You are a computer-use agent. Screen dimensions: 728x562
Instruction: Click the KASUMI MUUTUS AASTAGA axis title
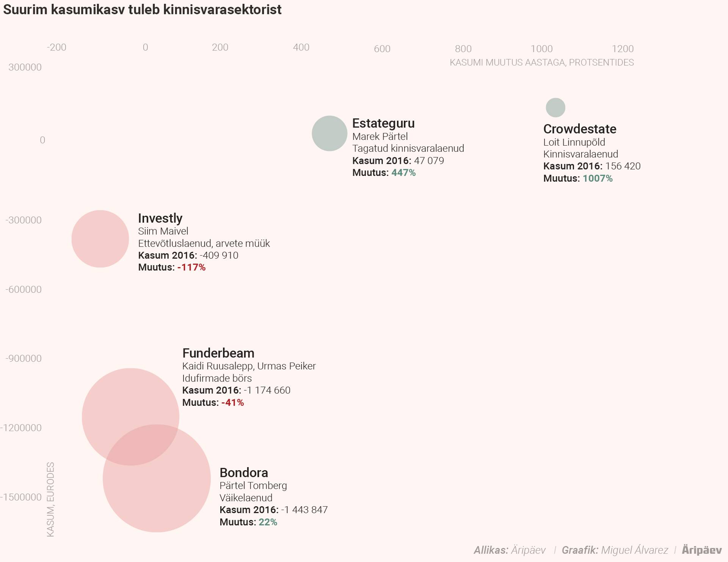(541, 63)
